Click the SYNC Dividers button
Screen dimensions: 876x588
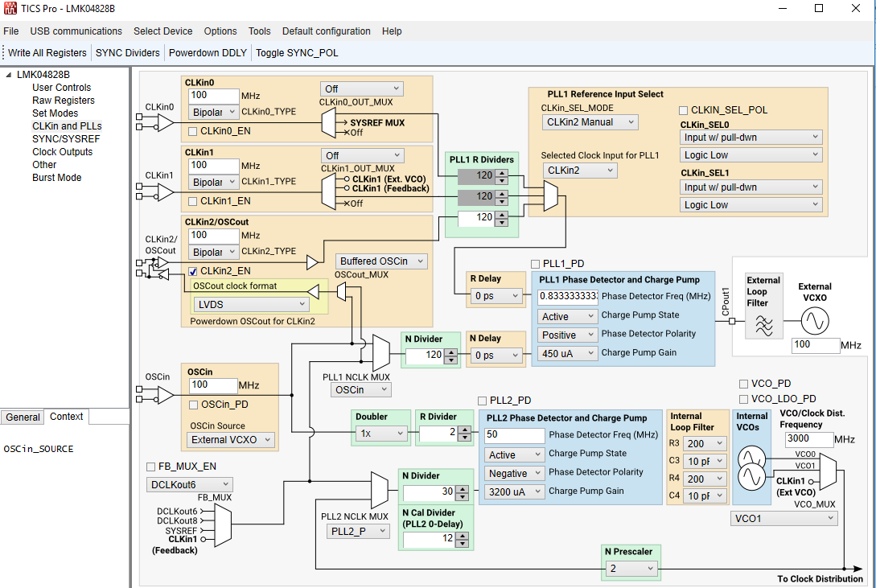pyautogui.click(x=127, y=53)
